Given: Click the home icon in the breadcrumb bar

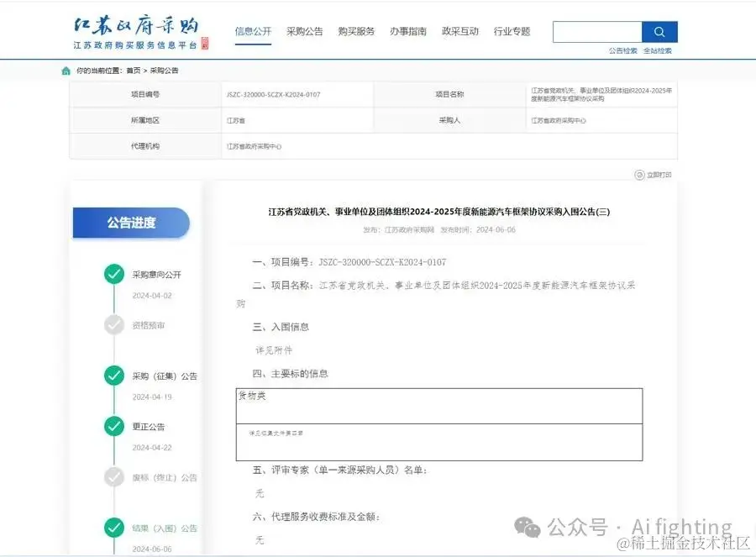Looking at the screenshot, I should (66, 71).
